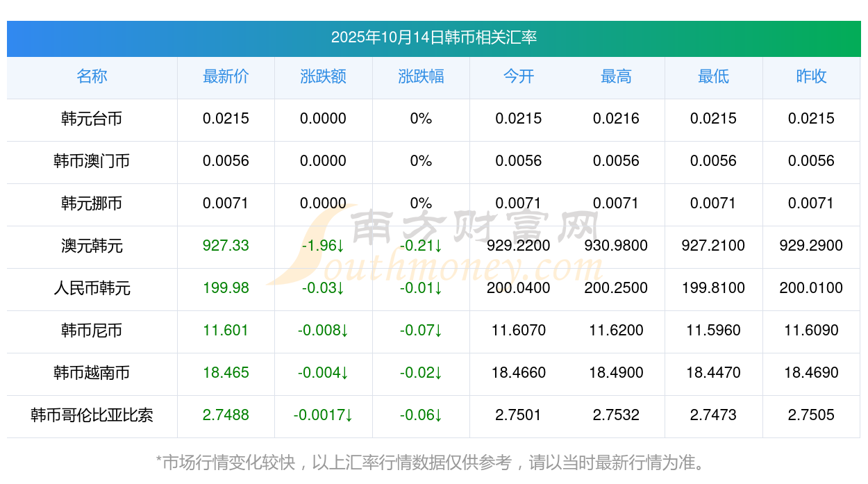This screenshot has width=868, height=484.
Task: Click the 名称 column header
Action: click(92, 76)
